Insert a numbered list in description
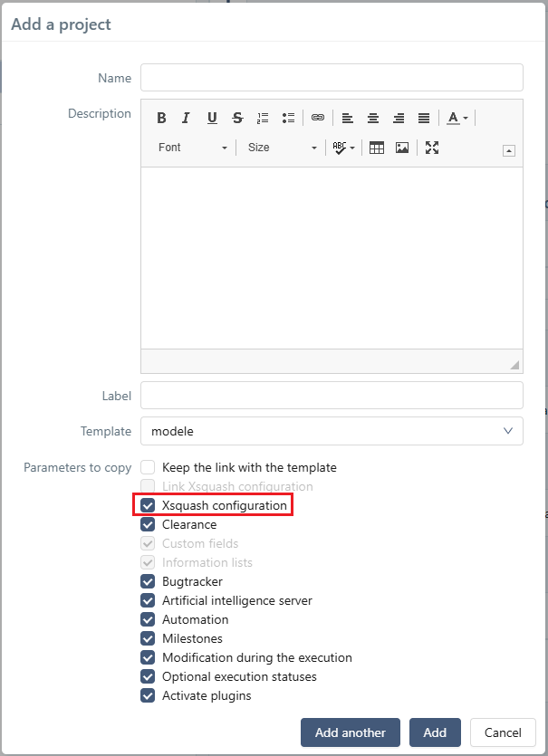 click(x=263, y=118)
